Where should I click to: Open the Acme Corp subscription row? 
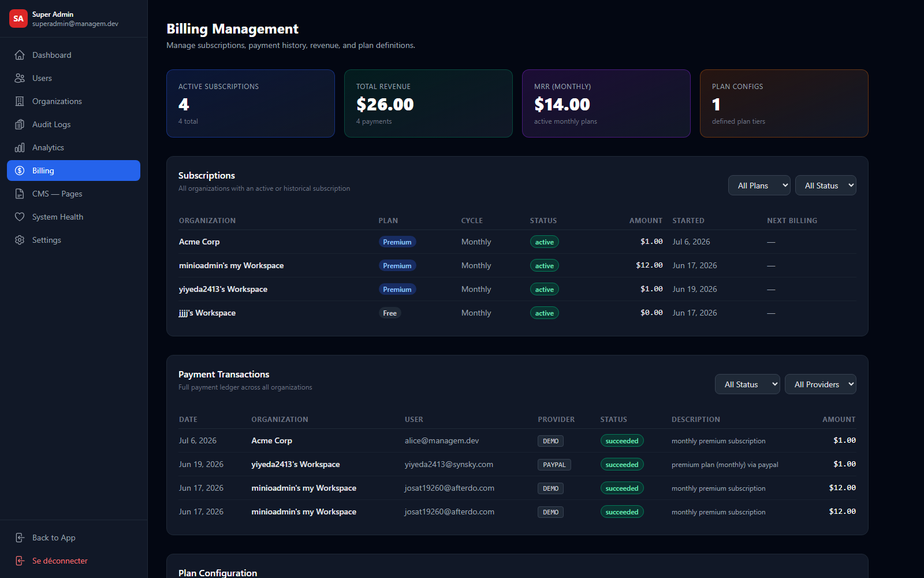pyautogui.click(x=517, y=242)
